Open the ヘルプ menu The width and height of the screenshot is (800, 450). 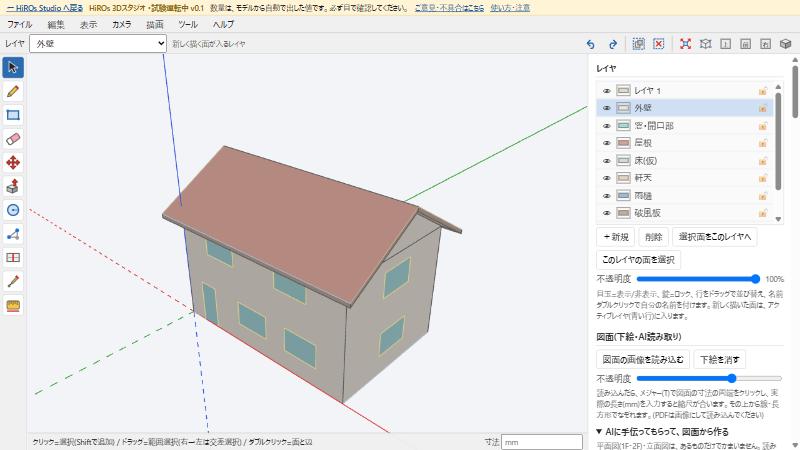point(223,24)
